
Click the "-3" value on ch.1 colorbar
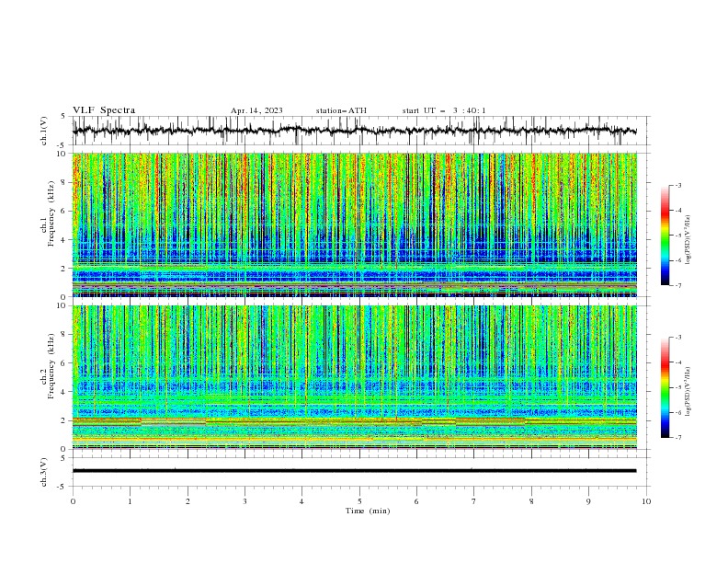[x=678, y=185]
